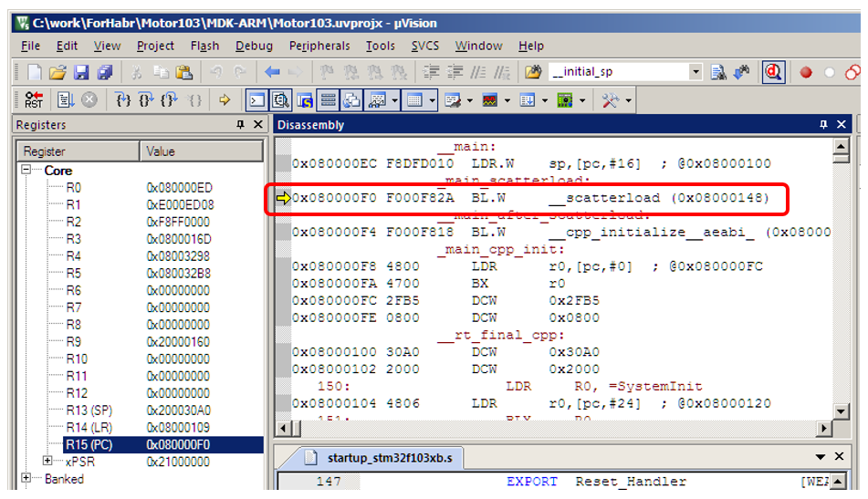Click the __initial_sp search text field
Image resolution: width=868 pixels, height=499 pixels.
tap(619, 72)
